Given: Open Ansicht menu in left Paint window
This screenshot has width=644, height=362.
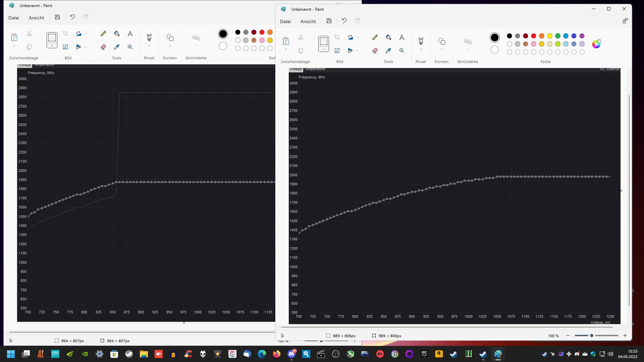Looking at the screenshot, I should [36, 18].
